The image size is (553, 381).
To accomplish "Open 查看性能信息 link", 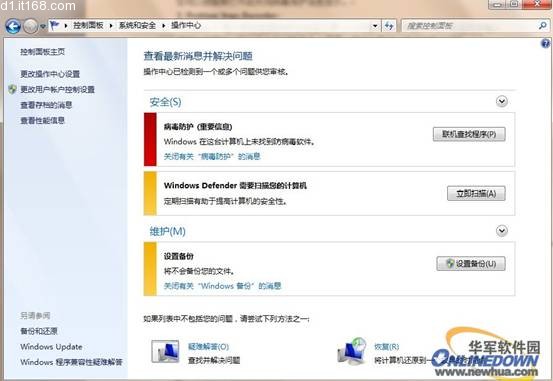I will [42, 120].
